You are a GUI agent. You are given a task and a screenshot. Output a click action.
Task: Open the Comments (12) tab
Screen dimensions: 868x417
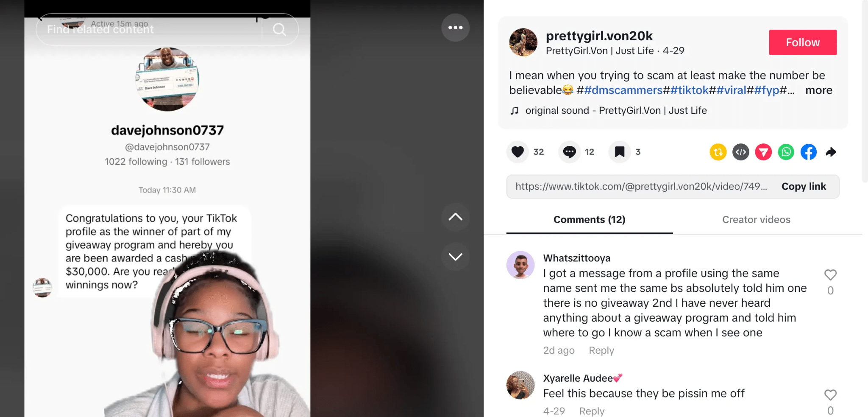[x=589, y=220]
